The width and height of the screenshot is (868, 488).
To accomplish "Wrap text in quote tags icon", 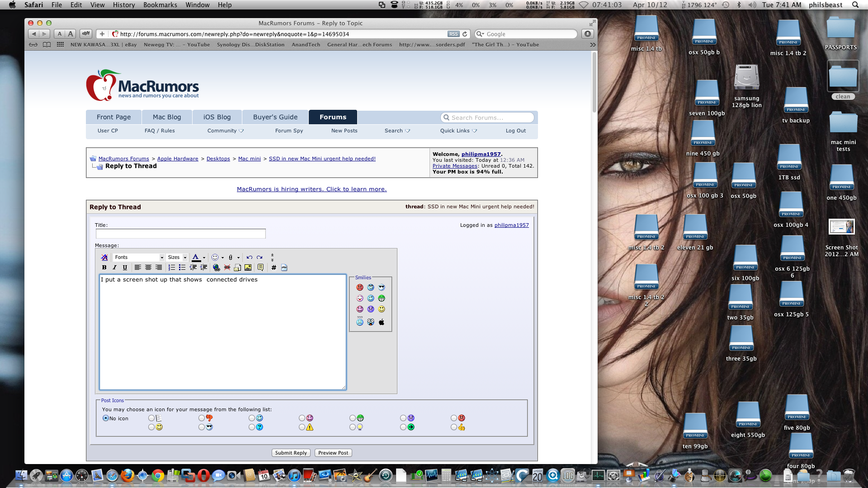I will 260,267.
